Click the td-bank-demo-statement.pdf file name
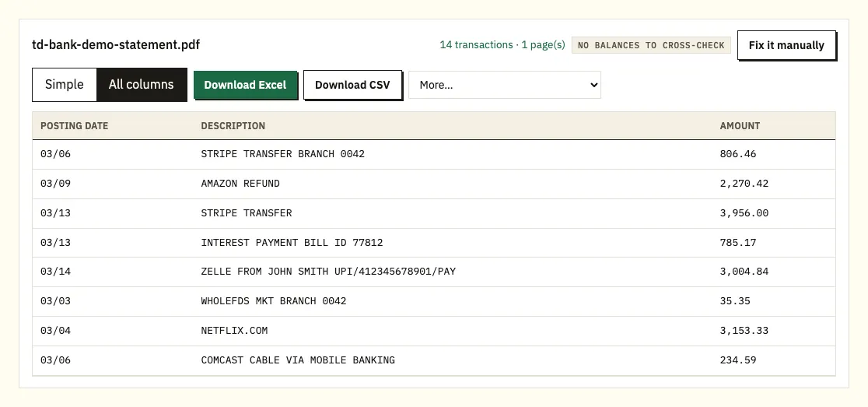The width and height of the screenshot is (868, 407). [116, 45]
